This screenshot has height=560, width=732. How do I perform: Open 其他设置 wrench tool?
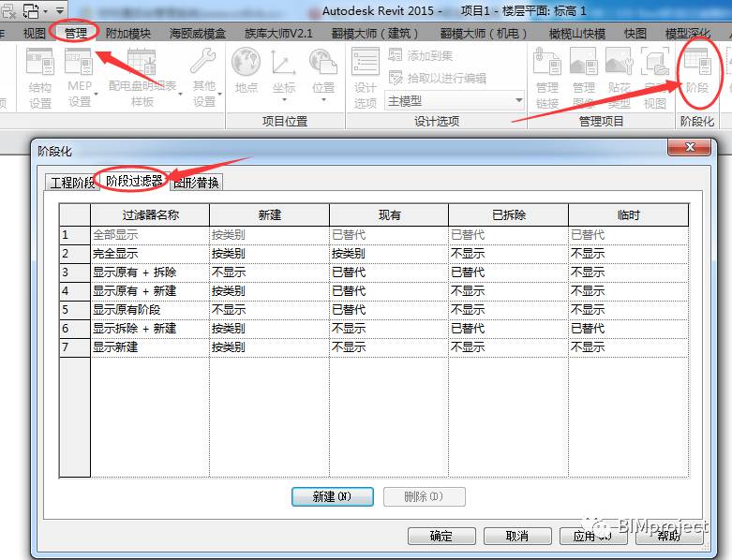coord(204,79)
